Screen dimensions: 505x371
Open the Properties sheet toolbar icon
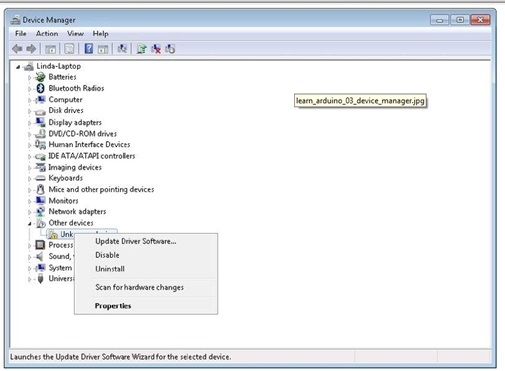(x=69, y=49)
